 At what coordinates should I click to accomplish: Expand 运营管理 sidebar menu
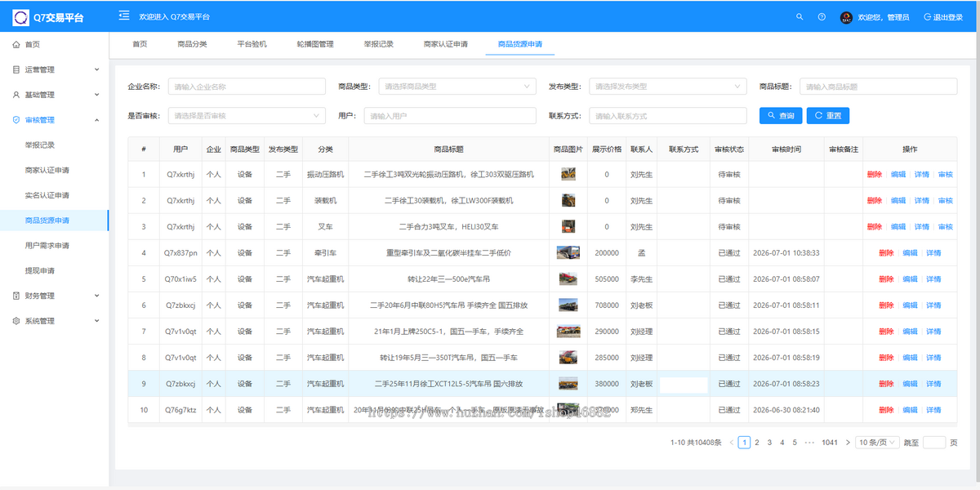(x=54, y=69)
